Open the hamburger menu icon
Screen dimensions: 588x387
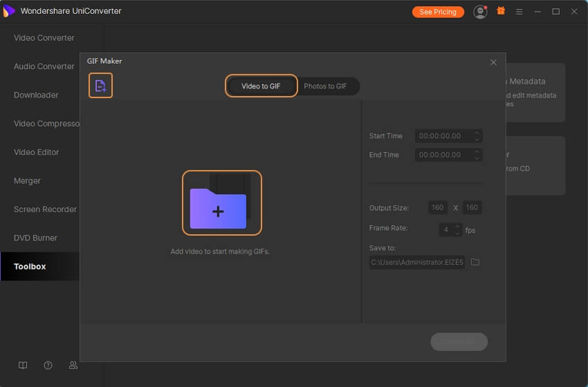[x=520, y=12]
